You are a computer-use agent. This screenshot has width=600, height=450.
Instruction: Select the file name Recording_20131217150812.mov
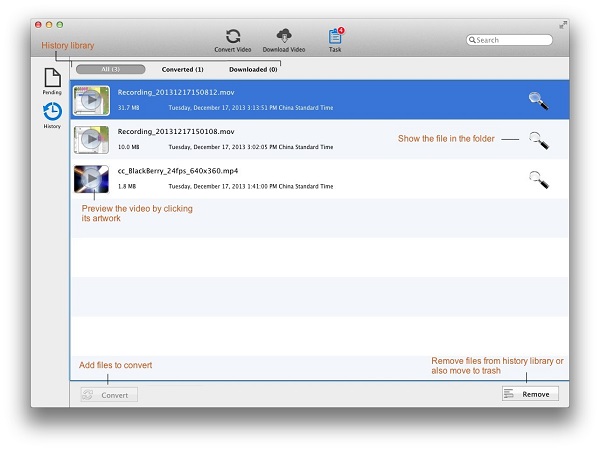pyautogui.click(x=176, y=92)
